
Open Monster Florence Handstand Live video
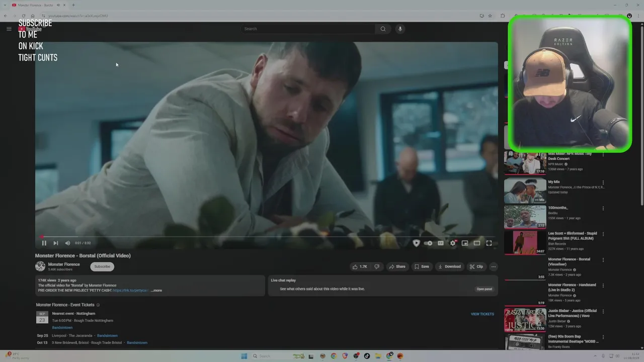point(572,287)
